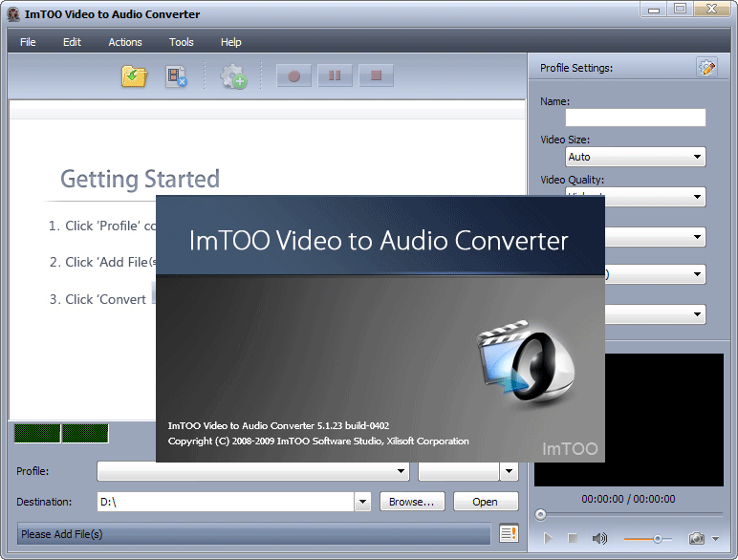Expand the Destination path dropdown
The image size is (738, 560).
tap(362, 502)
